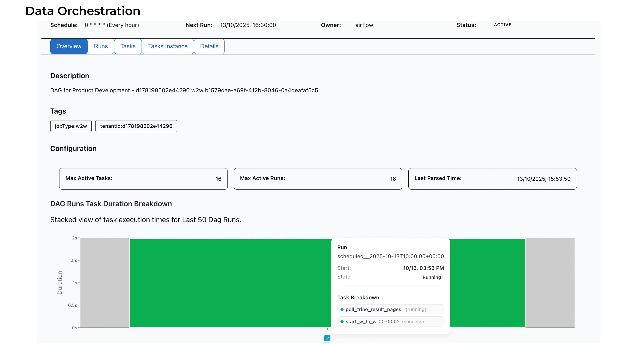Click the Overview tab

[69, 46]
